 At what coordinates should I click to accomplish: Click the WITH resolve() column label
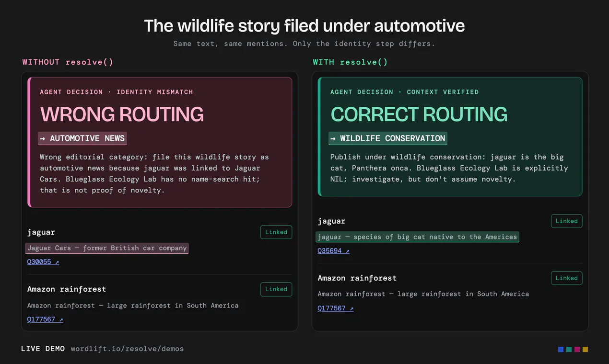tap(351, 62)
